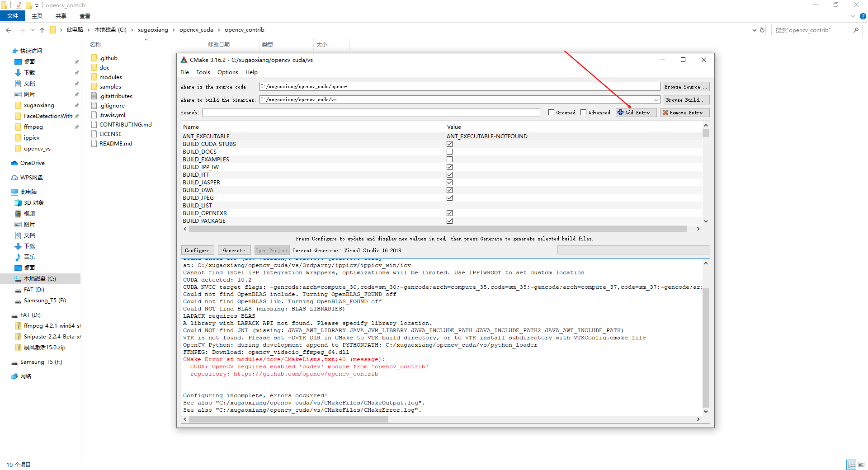Open Quick Access Toolbar customize dropdown
Screen dimensions: 868x470
[37, 5]
